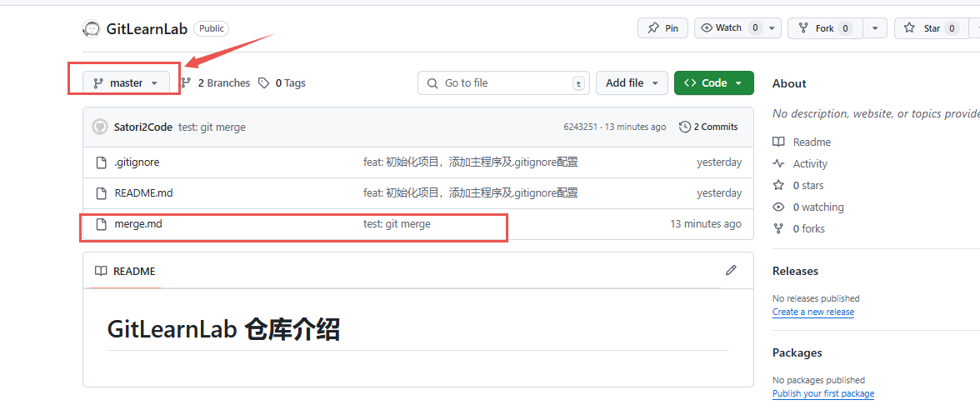Open the README.md file
Image resolution: width=980 pixels, height=420 pixels.
coord(143,193)
